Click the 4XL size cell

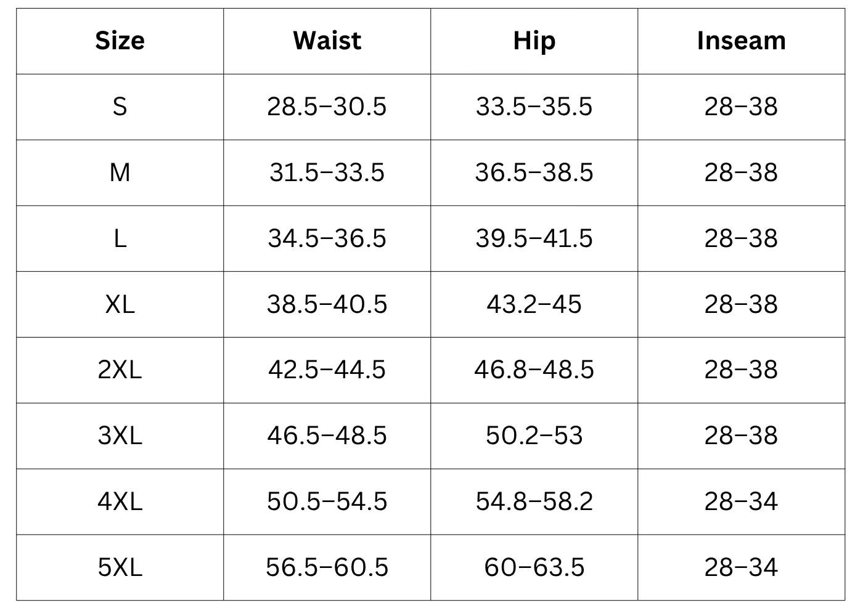120,501
